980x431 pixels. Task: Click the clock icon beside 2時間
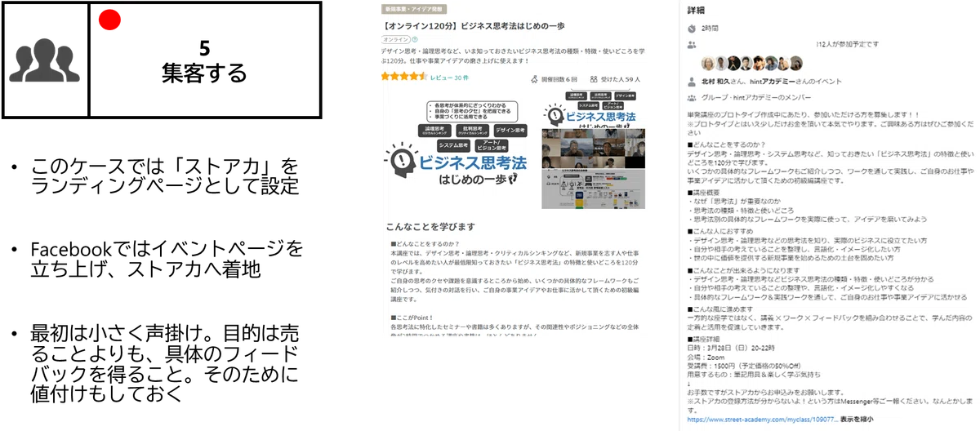tap(691, 27)
